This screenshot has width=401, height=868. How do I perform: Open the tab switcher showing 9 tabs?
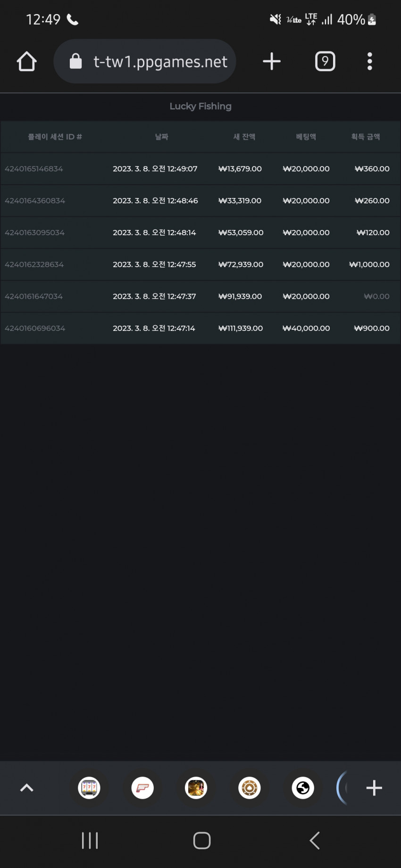[325, 61]
